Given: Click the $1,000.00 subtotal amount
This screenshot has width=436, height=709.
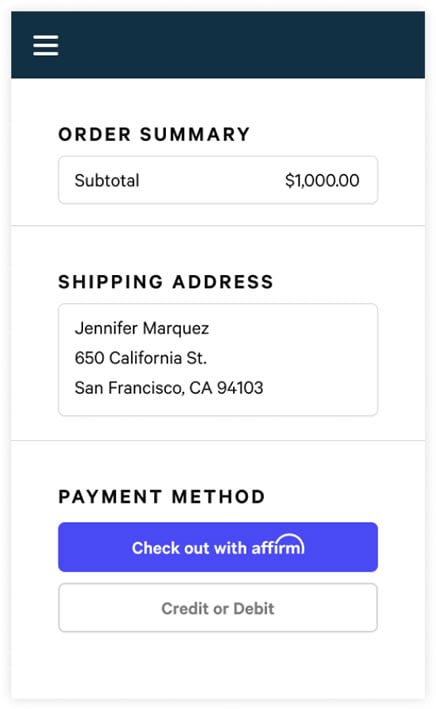Looking at the screenshot, I should pyautogui.click(x=322, y=180).
